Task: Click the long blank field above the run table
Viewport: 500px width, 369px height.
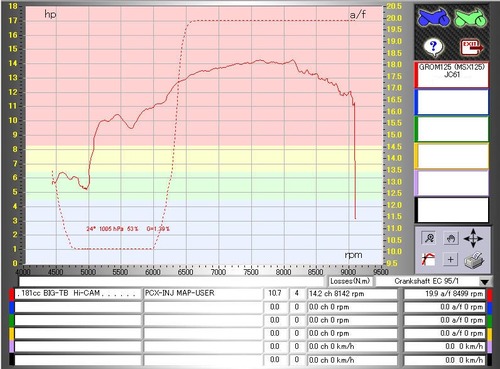Action: coord(171,281)
